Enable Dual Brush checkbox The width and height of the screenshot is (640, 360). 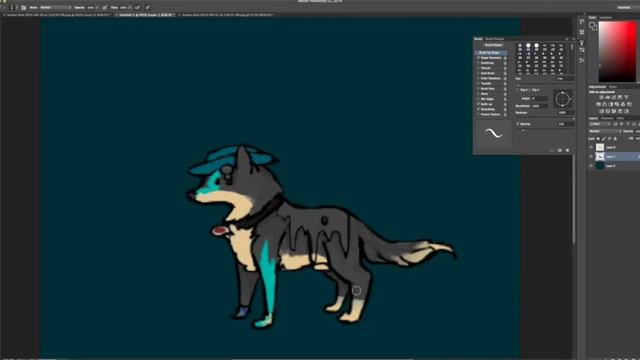point(478,73)
